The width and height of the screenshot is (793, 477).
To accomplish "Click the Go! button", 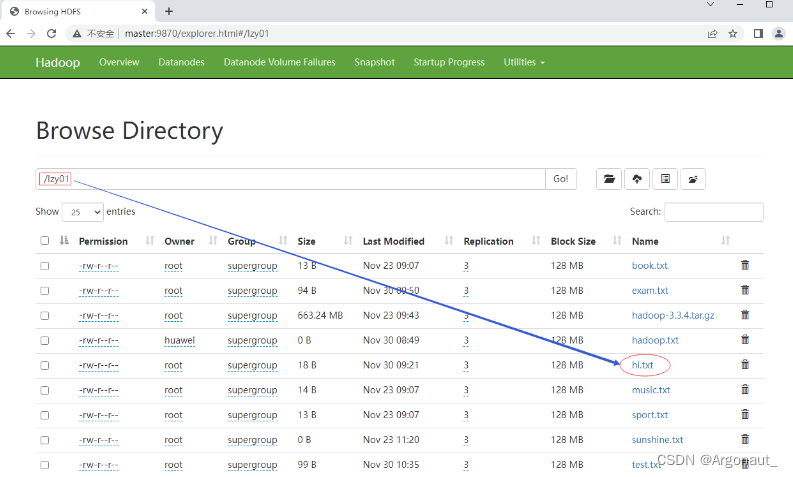I will pyautogui.click(x=561, y=179).
